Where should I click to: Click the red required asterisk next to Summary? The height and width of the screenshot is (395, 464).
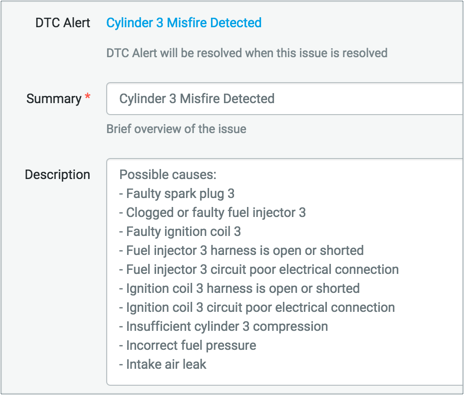88,96
